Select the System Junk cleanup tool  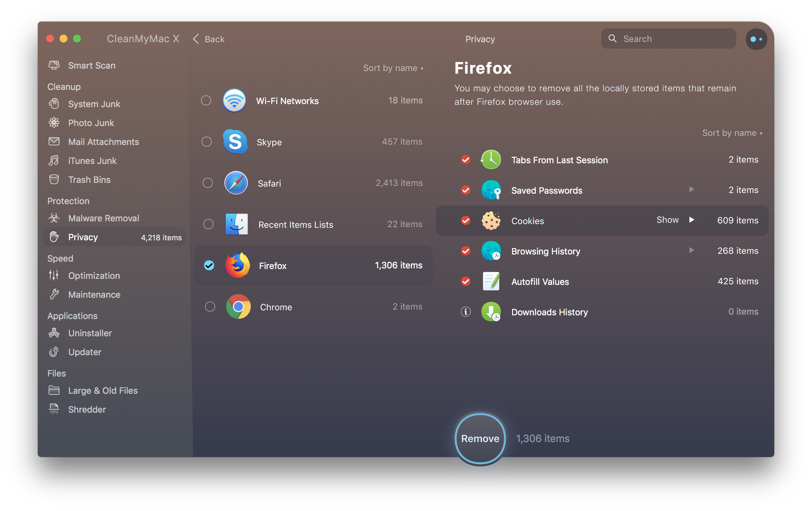pyautogui.click(x=94, y=104)
